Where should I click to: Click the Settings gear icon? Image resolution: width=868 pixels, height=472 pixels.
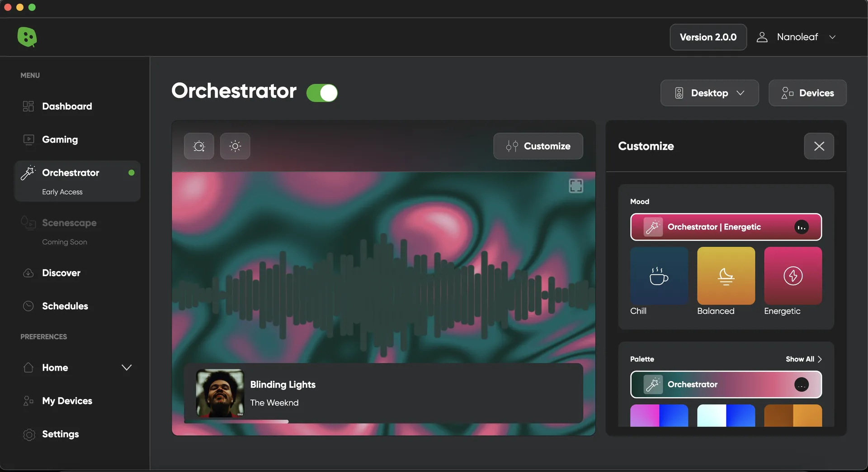pyautogui.click(x=29, y=434)
